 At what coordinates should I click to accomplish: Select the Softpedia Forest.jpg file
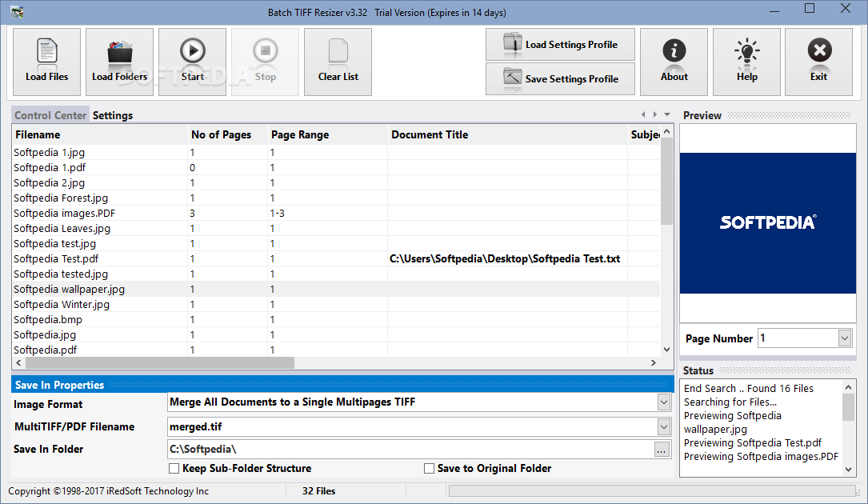point(336,198)
